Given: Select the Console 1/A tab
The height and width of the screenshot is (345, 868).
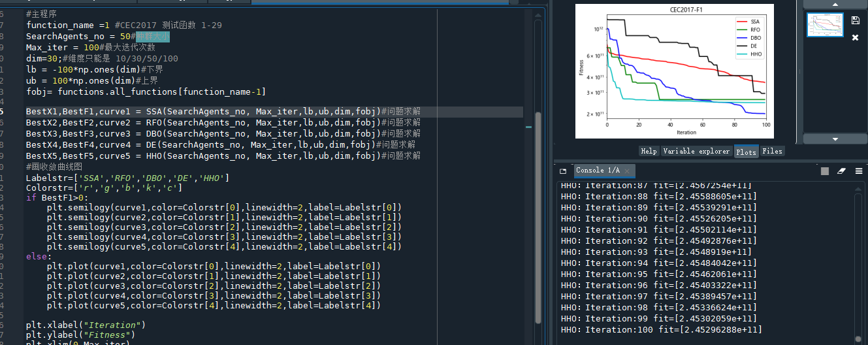Looking at the screenshot, I should (597, 171).
